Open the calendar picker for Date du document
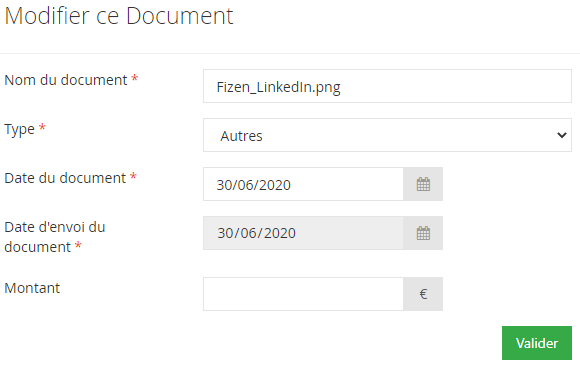The image size is (580, 365). click(423, 184)
